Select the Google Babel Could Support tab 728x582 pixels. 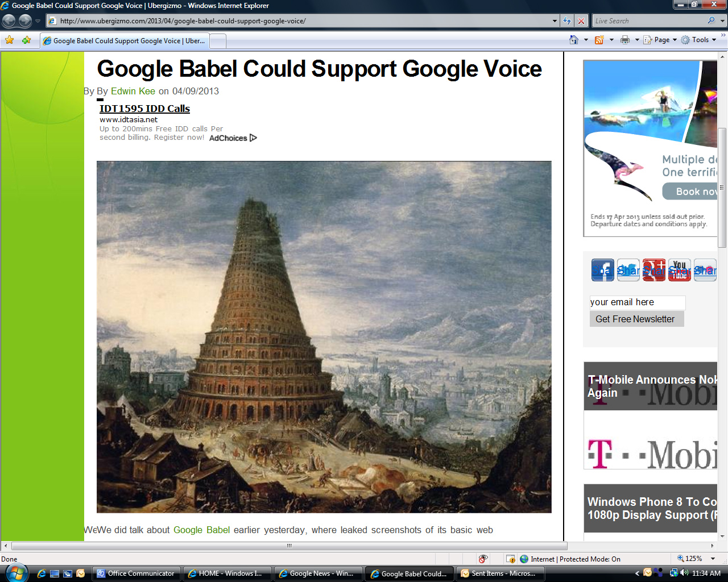click(125, 41)
